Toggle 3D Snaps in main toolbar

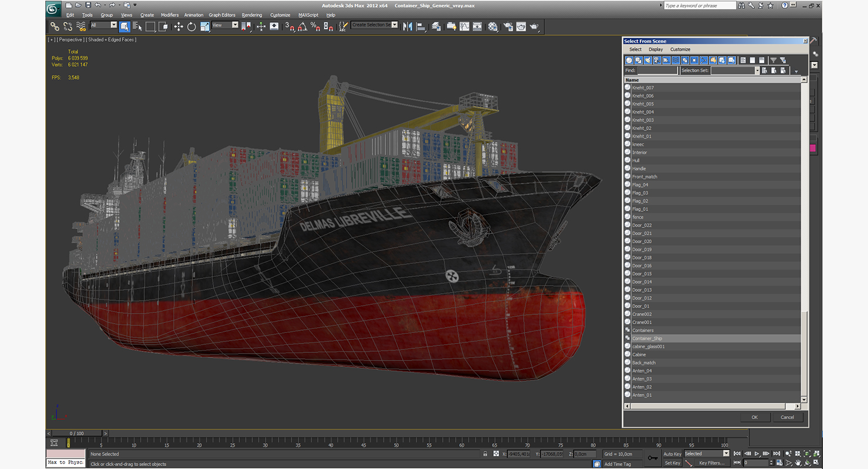(290, 26)
